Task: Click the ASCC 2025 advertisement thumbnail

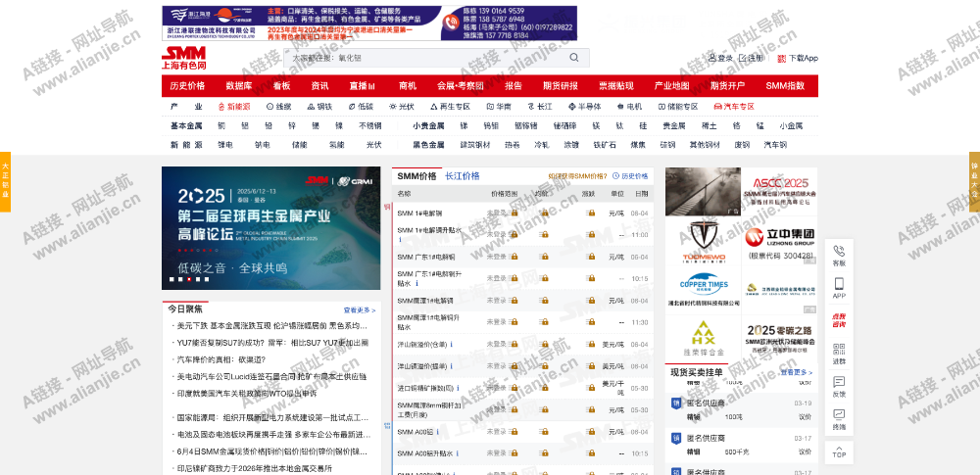Action: tap(779, 191)
